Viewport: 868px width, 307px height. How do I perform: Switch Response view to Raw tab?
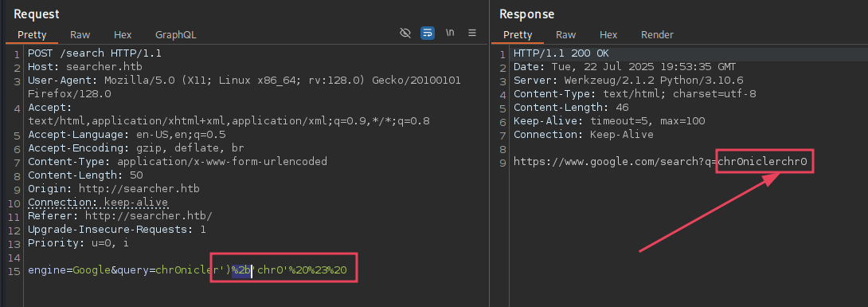point(565,35)
